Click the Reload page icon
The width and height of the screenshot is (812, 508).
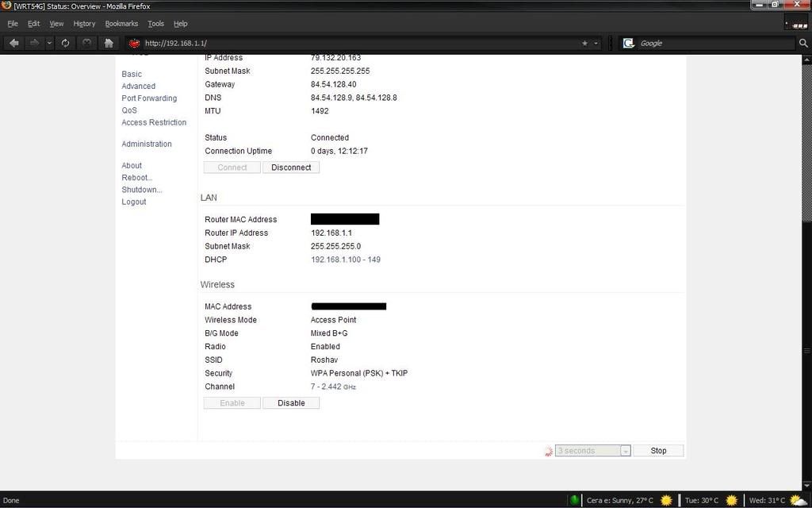click(66, 43)
